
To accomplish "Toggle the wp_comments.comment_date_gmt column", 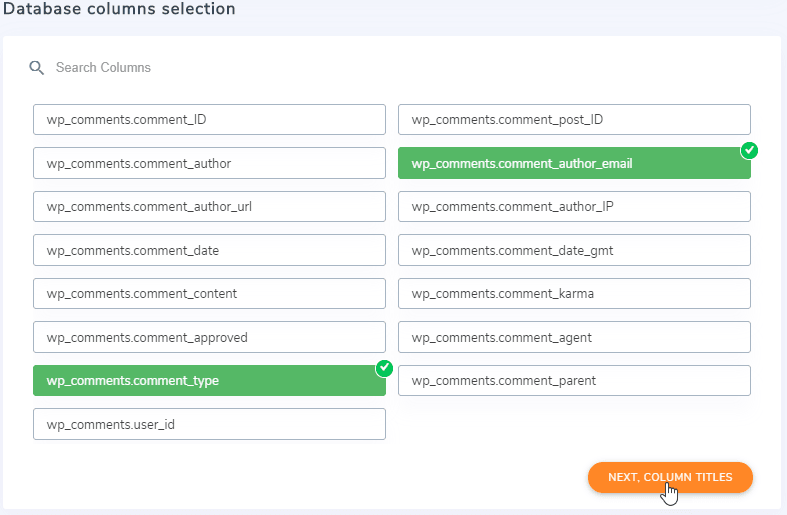I will (x=574, y=250).
